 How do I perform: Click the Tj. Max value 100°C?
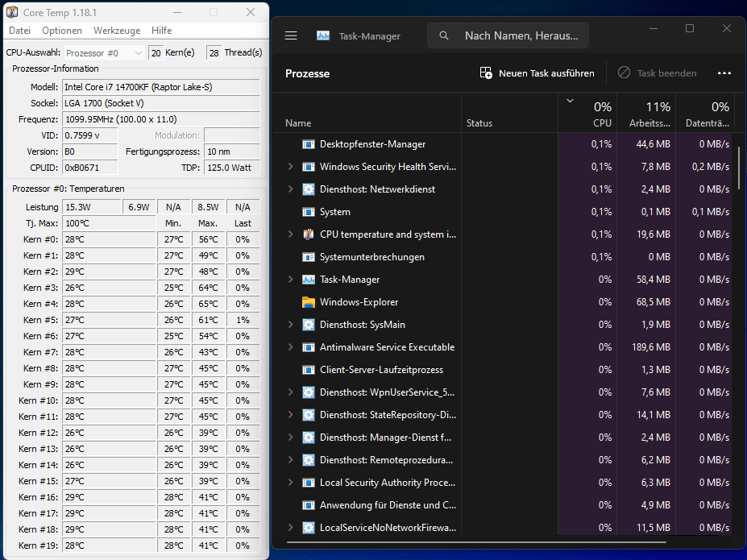[x=109, y=223]
